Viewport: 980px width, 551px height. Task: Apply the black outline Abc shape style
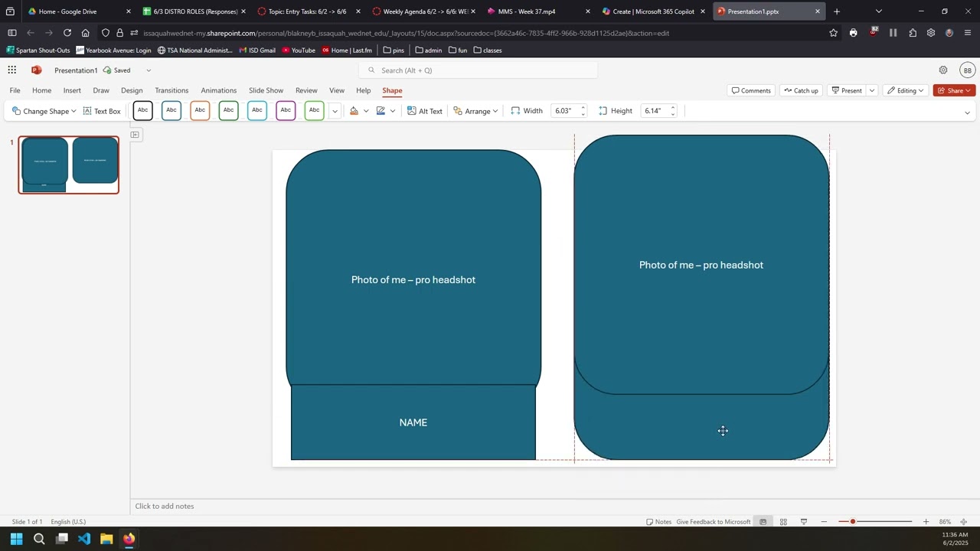click(x=142, y=111)
